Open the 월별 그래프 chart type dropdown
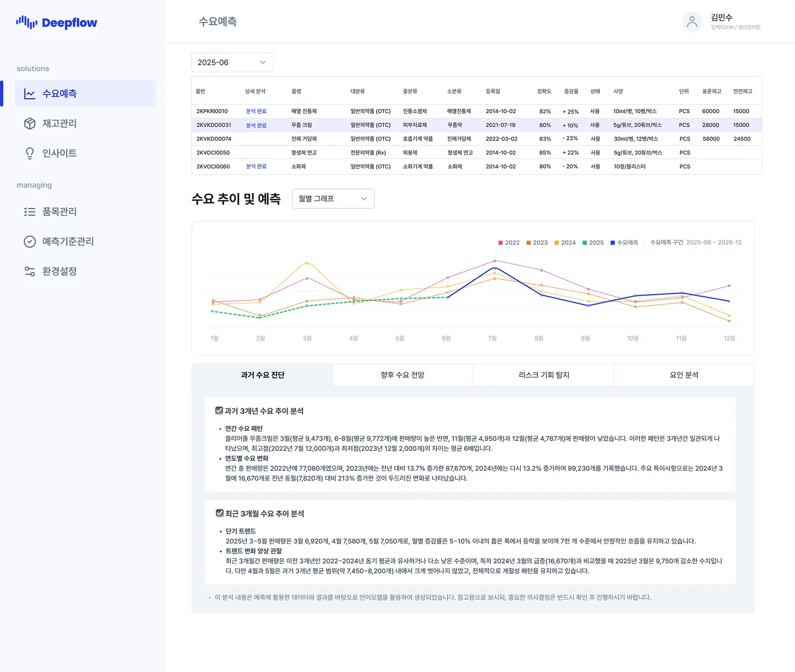This screenshot has height=672, width=795. [x=333, y=199]
